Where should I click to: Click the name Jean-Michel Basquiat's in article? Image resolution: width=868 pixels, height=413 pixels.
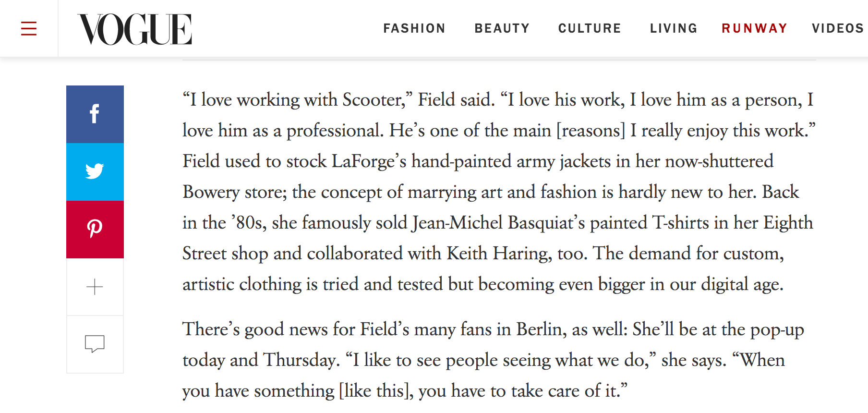499,223
